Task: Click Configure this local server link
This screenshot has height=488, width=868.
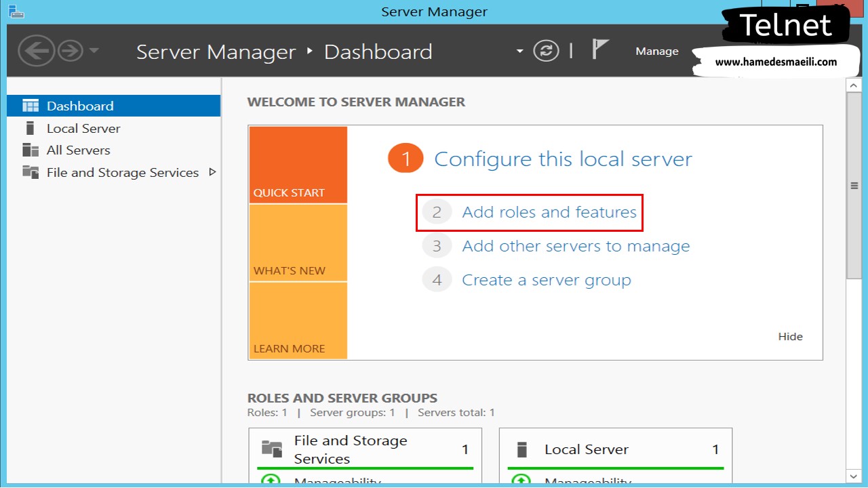Action: (x=563, y=159)
